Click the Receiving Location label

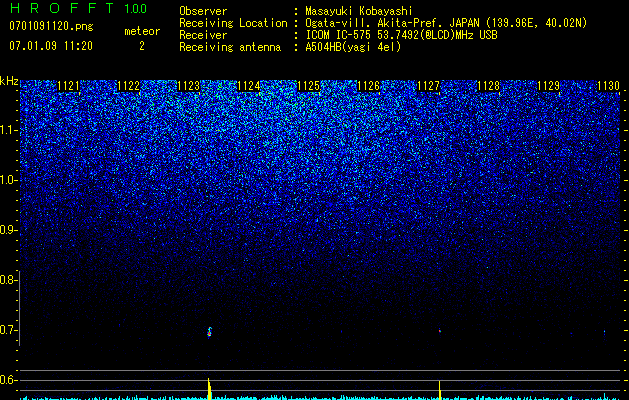click(233, 23)
